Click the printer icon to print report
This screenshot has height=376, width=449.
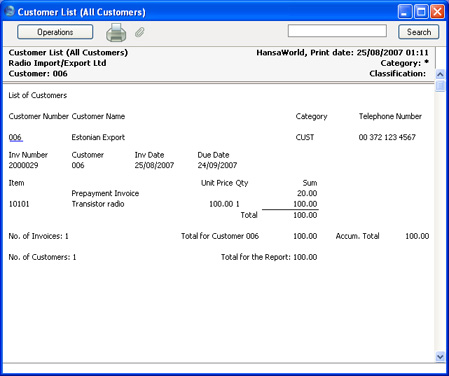(x=116, y=33)
